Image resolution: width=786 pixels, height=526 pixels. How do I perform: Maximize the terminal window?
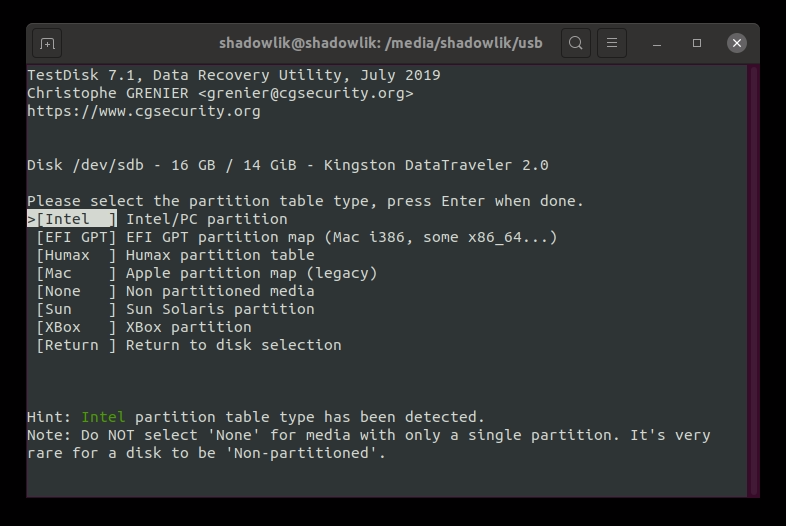click(697, 43)
